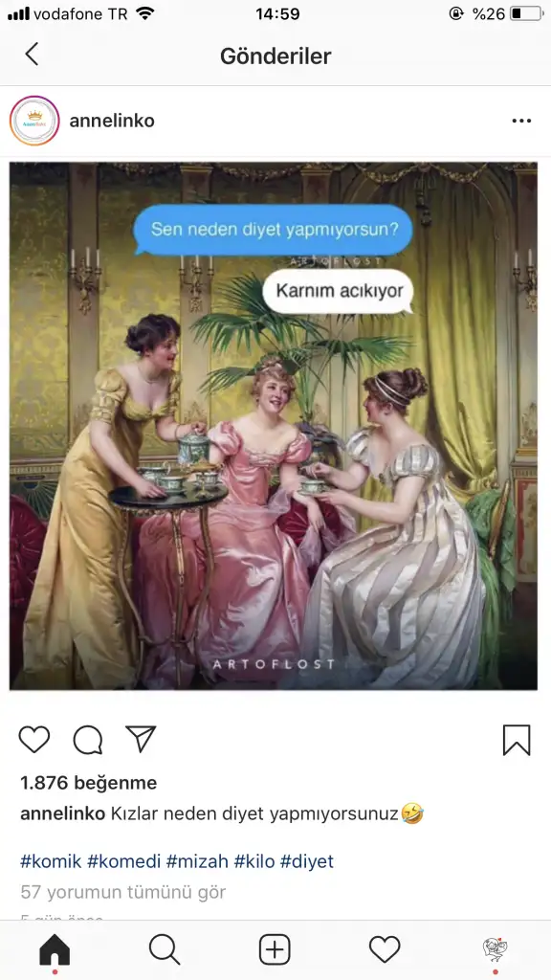View the 1.876 beğenme likes list
This screenshot has width=551, height=980.
[x=89, y=783]
